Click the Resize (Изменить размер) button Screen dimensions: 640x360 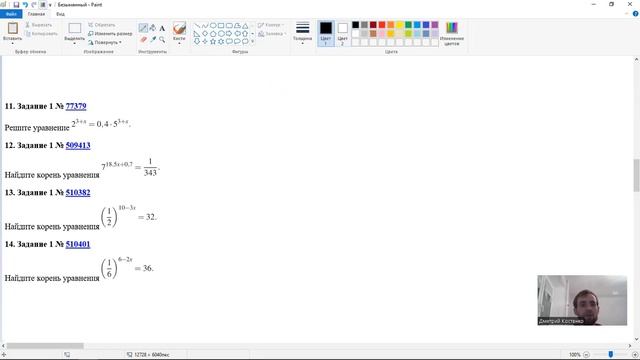pos(110,33)
